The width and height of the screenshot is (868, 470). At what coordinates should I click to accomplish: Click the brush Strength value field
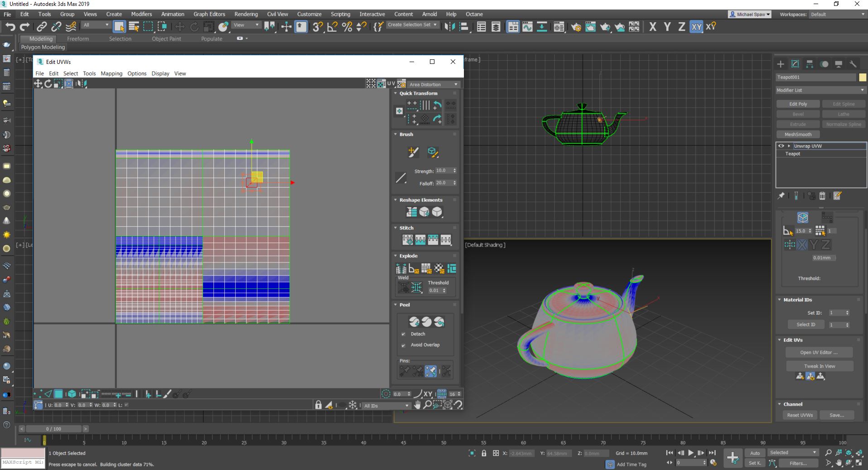(443, 171)
